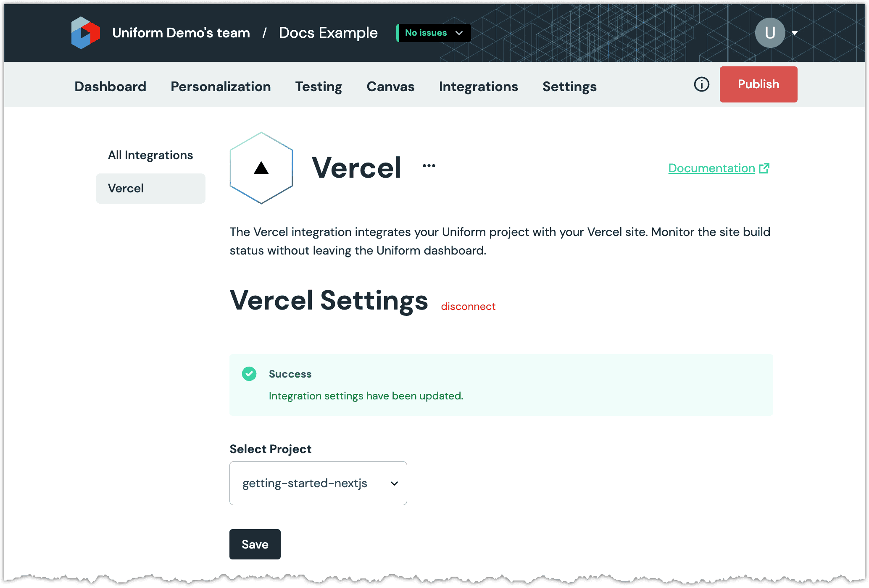Select All Integrations in sidebar
Viewport: 869px width, 588px height.
click(150, 155)
